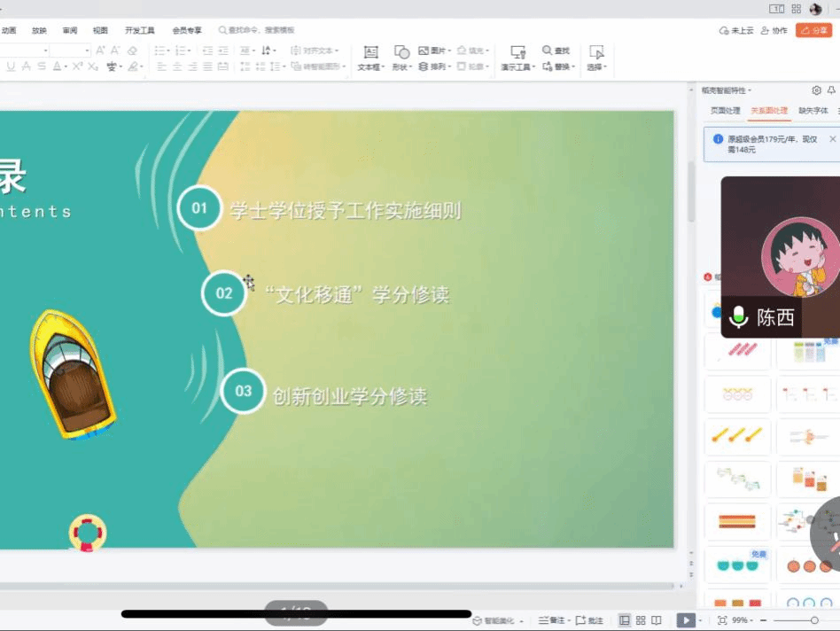The height and width of the screenshot is (631, 840).
Task: Toggle reading view mode
Action: point(657,620)
